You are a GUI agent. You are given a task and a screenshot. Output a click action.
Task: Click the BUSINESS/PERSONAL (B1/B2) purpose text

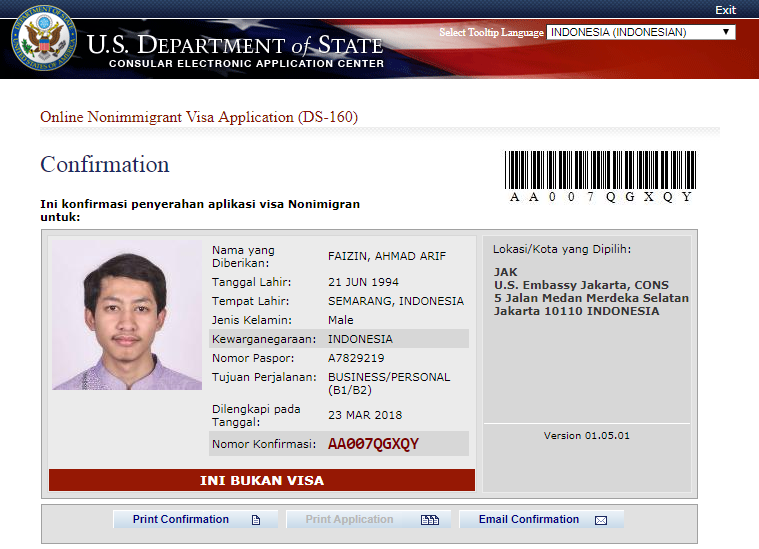389,383
